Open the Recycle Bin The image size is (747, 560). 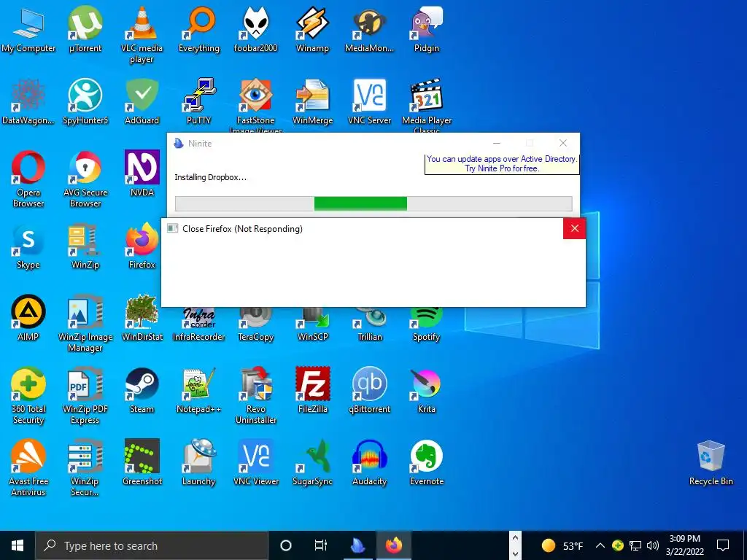click(711, 462)
